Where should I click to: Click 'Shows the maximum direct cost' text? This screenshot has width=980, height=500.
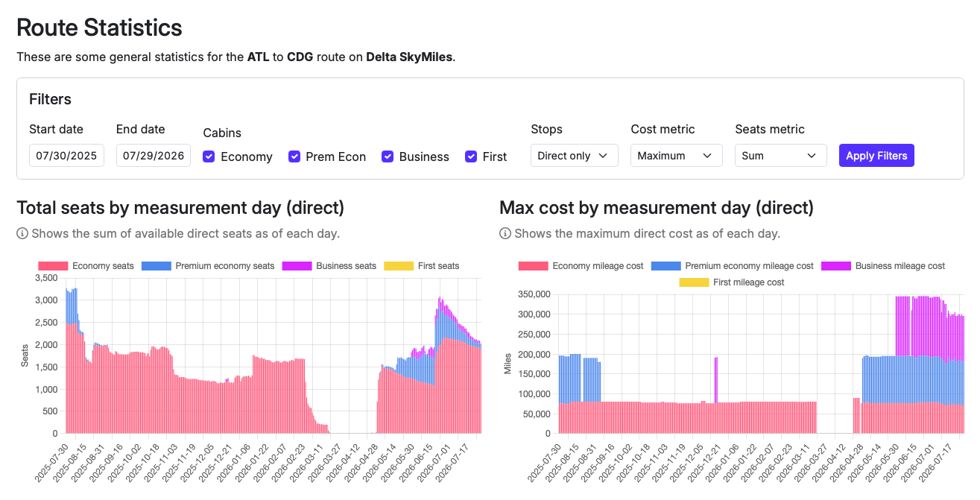(647, 234)
